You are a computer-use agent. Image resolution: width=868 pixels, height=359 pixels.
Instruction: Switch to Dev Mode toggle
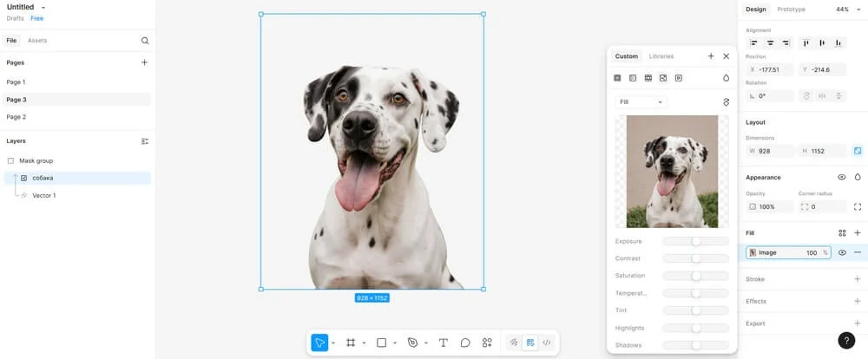click(547, 343)
